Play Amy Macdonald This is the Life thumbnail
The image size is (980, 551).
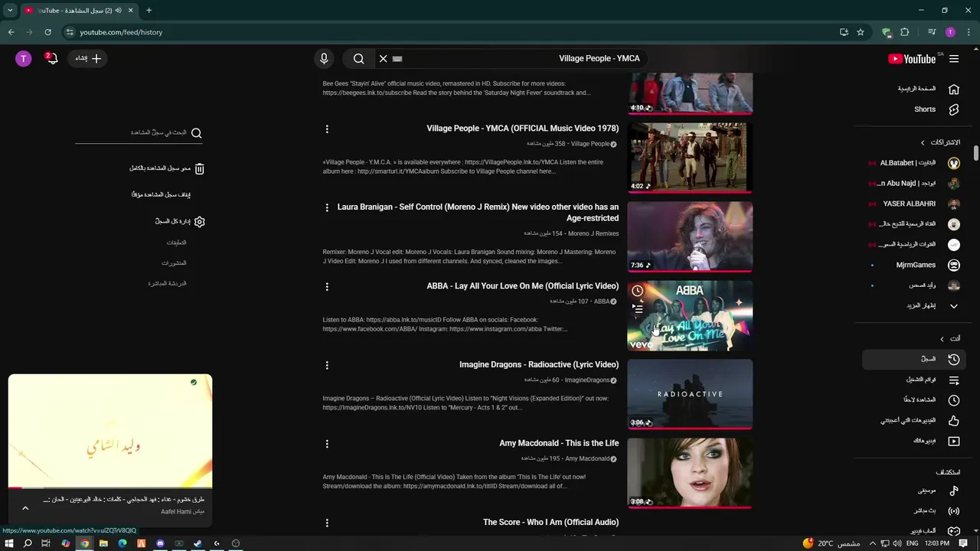690,473
